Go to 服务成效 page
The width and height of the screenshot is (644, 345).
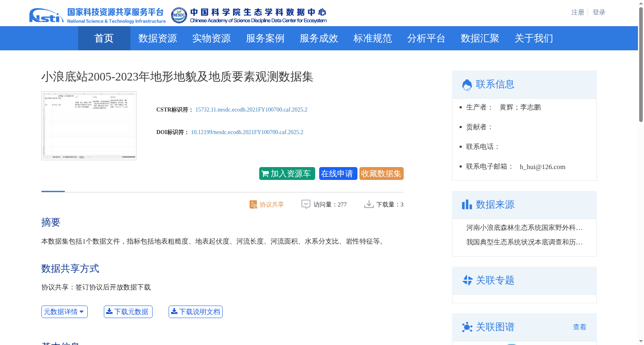coord(319,38)
